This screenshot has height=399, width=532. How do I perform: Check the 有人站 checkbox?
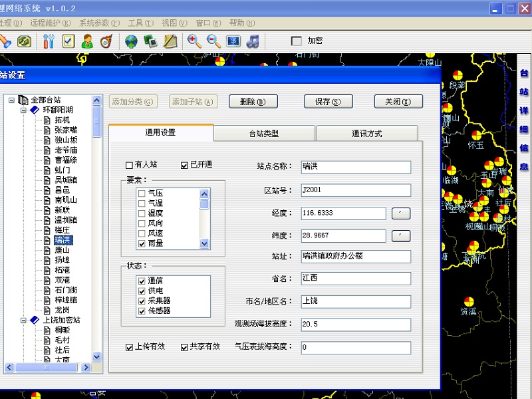pos(130,165)
